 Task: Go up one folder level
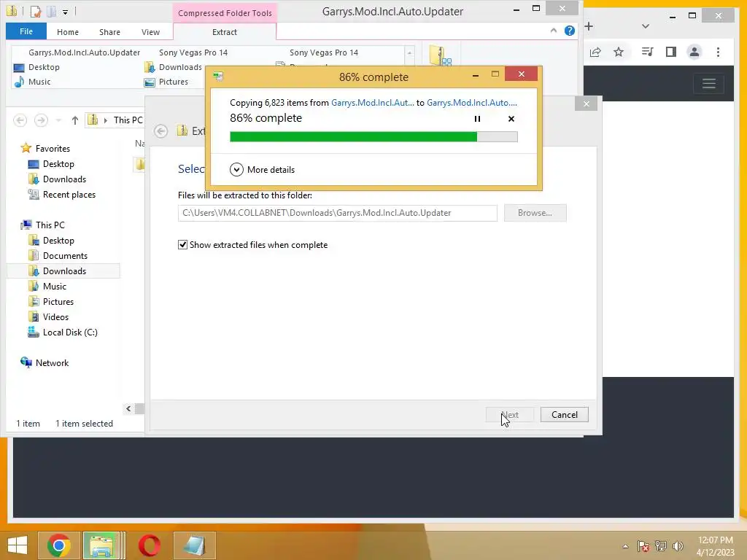[x=75, y=120]
